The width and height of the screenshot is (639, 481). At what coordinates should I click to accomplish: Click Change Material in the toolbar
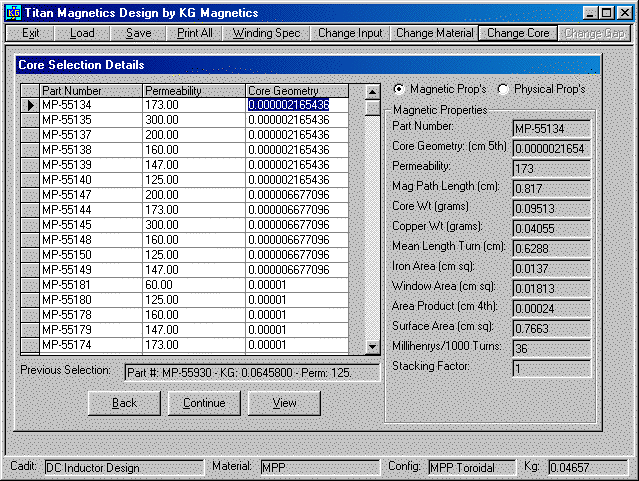pyautogui.click(x=434, y=33)
